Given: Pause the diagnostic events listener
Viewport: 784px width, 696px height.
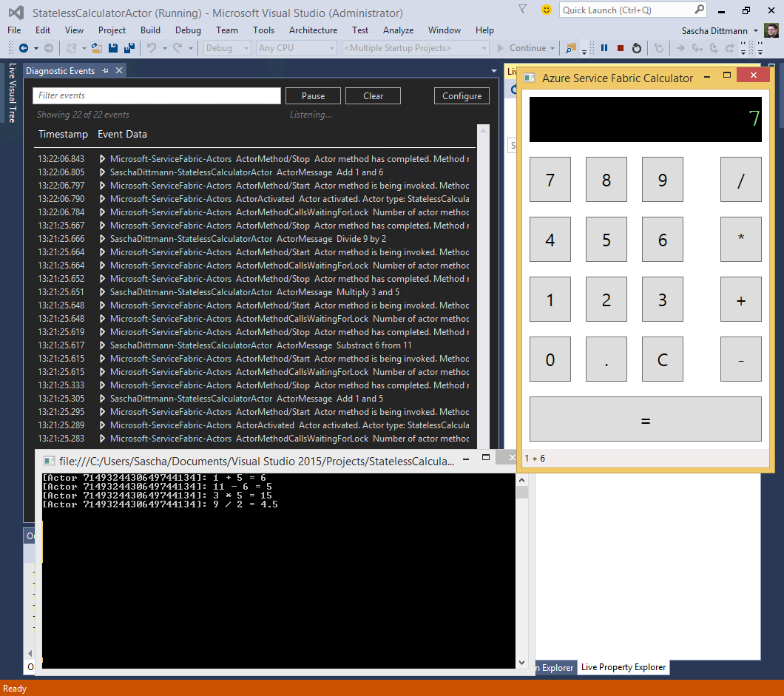Looking at the screenshot, I should 313,96.
